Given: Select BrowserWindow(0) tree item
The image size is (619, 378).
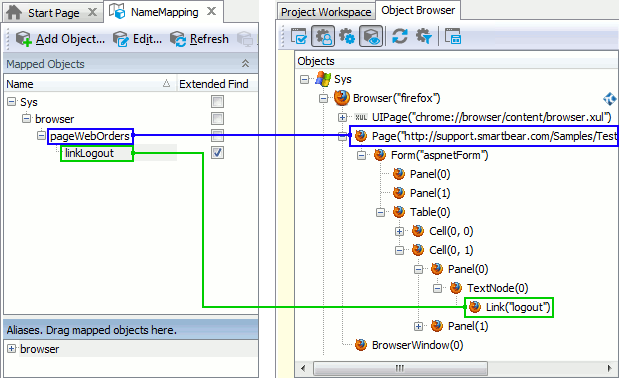Looking at the screenshot, I should pos(417,345).
